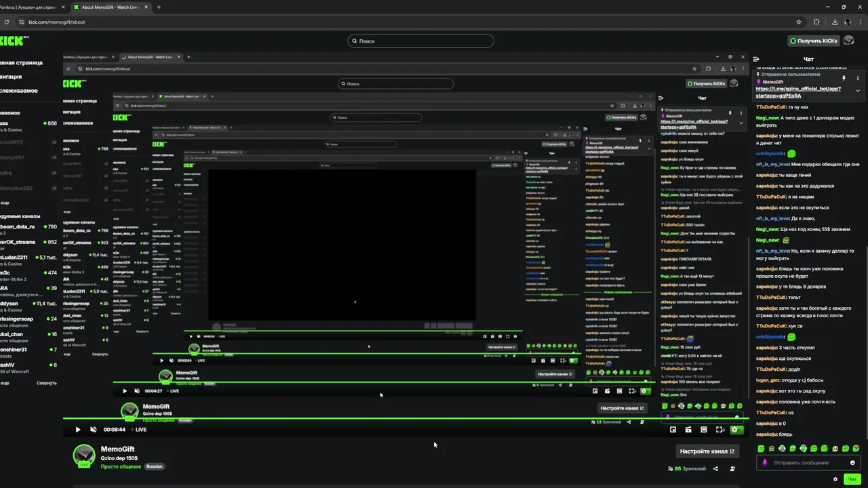This screenshot has height=488, width=868.
Task: Open the browser extensions puzzle icon
Action: (816, 22)
